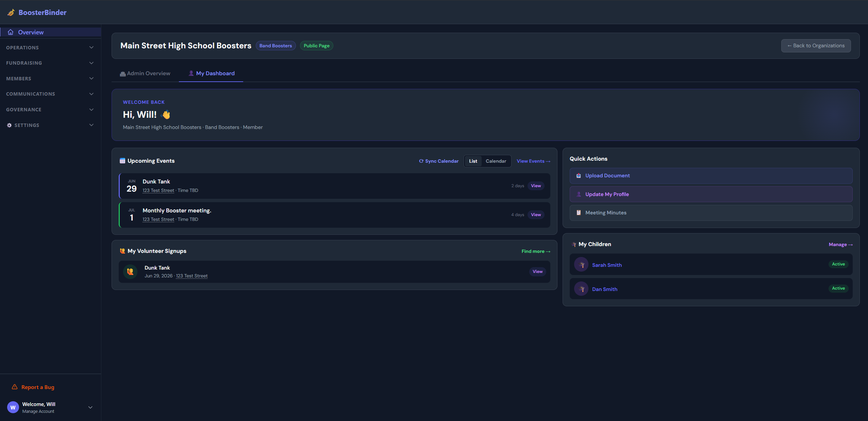Click Find more volunteer signups link
The width and height of the screenshot is (868, 421).
[536, 252]
